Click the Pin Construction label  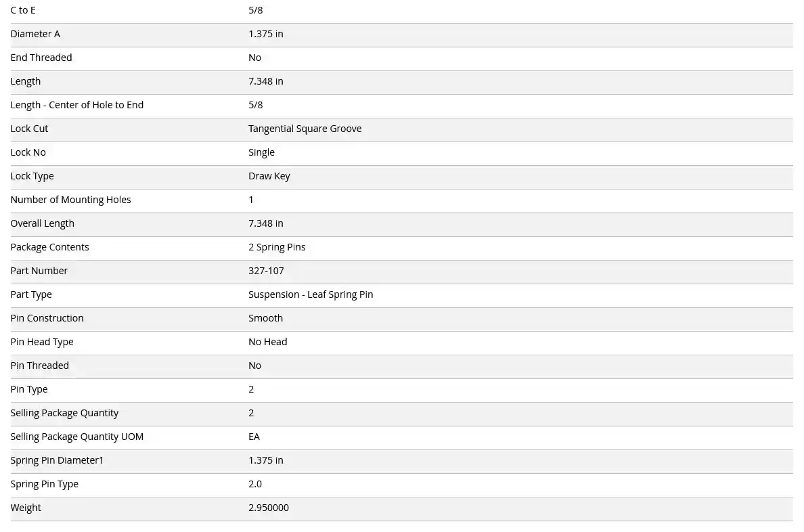pos(47,318)
